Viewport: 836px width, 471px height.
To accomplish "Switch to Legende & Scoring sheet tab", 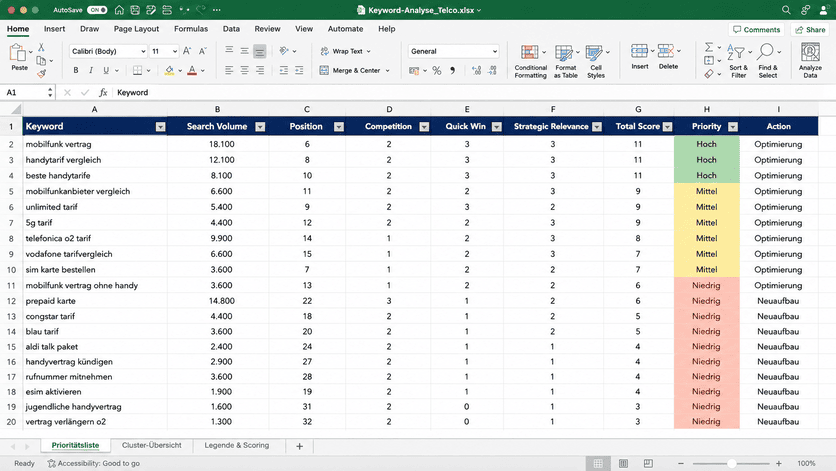I will (x=237, y=445).
